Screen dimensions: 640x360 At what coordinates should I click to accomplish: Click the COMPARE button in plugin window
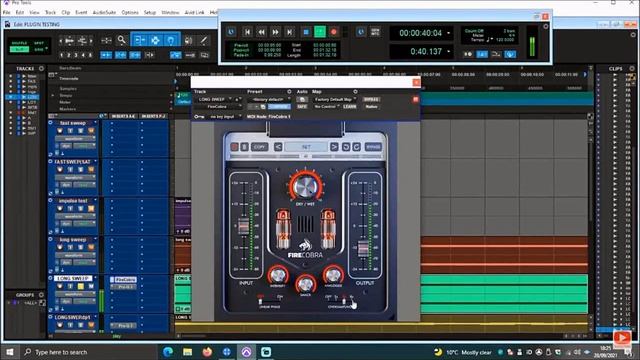279,107
